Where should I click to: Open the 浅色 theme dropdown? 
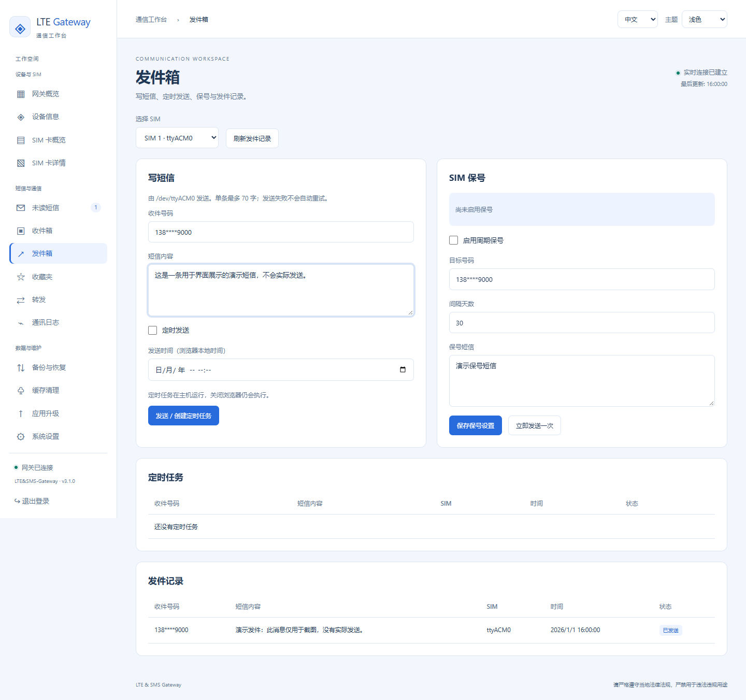705,19
